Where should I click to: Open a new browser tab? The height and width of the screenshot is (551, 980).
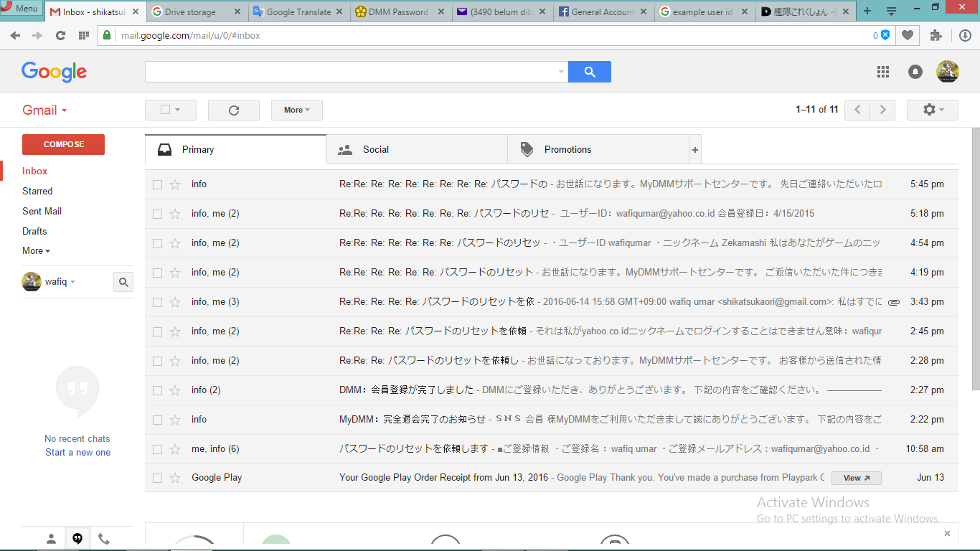(x=867, y=11)
